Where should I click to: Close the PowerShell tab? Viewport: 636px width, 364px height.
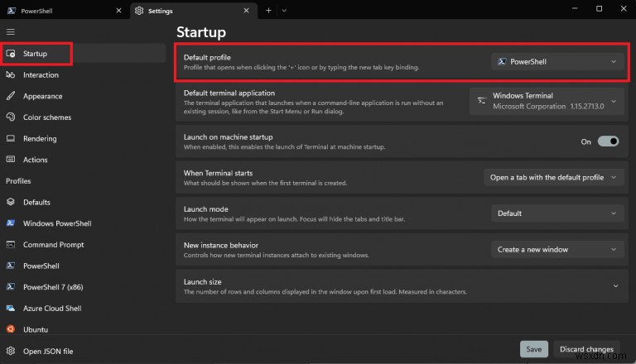click(x=118, y=11)
